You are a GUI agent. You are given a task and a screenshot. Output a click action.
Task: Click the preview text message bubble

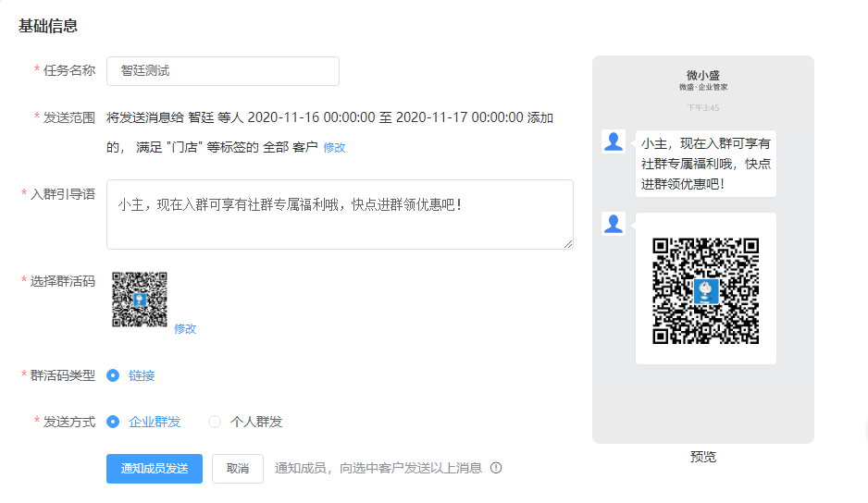(706, 164)
